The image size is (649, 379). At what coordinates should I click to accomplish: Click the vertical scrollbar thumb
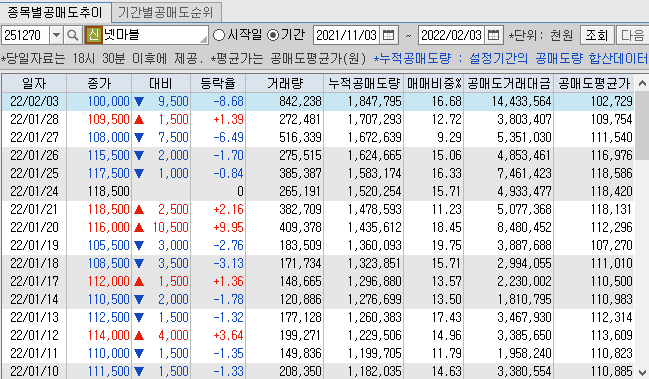coord(642,126)
